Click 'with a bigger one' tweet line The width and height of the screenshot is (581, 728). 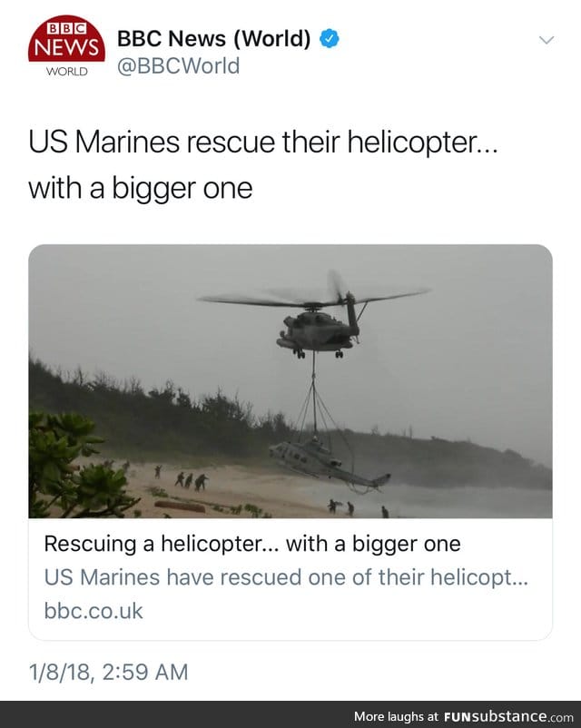[141, 189]
